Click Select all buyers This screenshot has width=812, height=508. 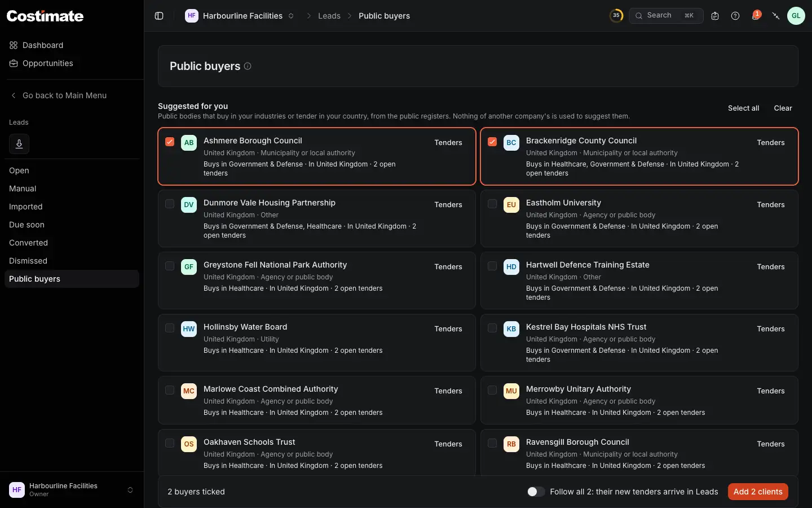pos(743,108)
